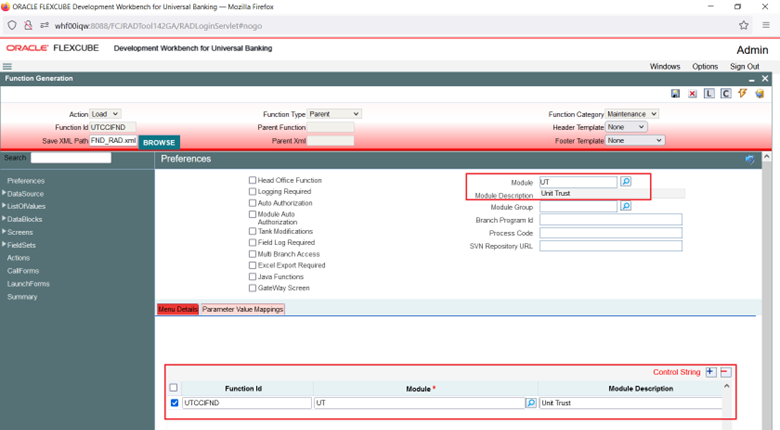
Task: Click the blue undo arrow in Preferences header
Action: (750, 159)
